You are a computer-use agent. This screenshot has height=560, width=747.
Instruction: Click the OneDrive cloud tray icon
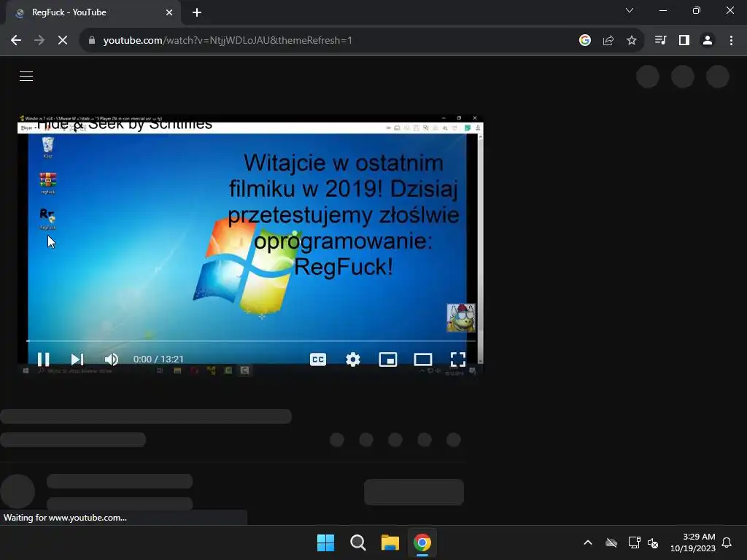tap(611, 542)
